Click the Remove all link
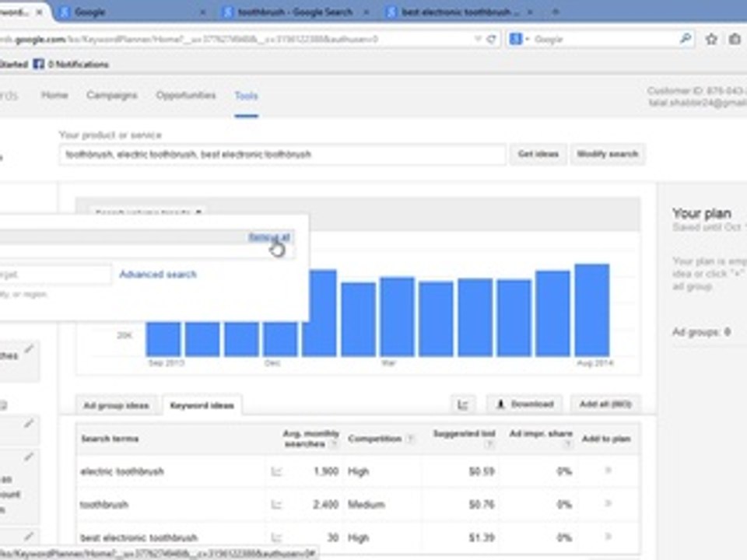 [x=269, y=237]
